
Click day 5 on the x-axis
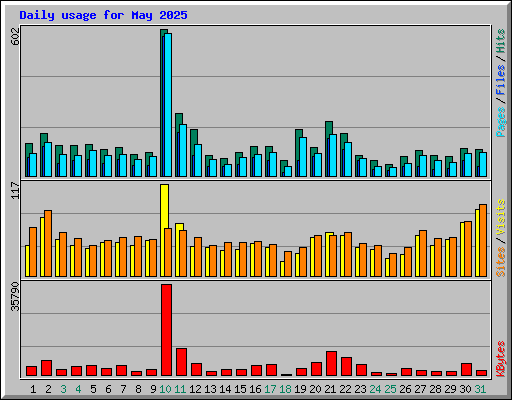click(93, 389)
